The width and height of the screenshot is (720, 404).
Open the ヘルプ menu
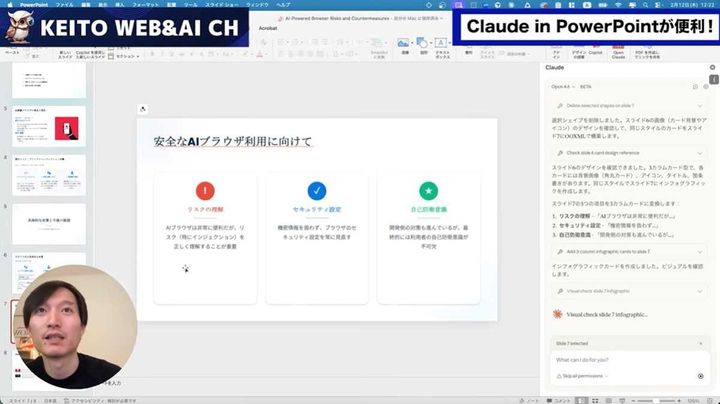pyautogui.click(x=283, y=5)
